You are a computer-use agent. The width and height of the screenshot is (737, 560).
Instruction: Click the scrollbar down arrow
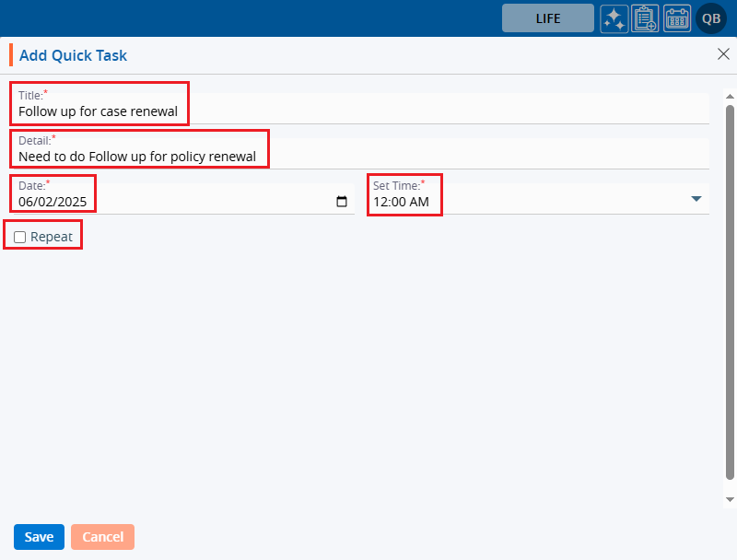point(730,498)
